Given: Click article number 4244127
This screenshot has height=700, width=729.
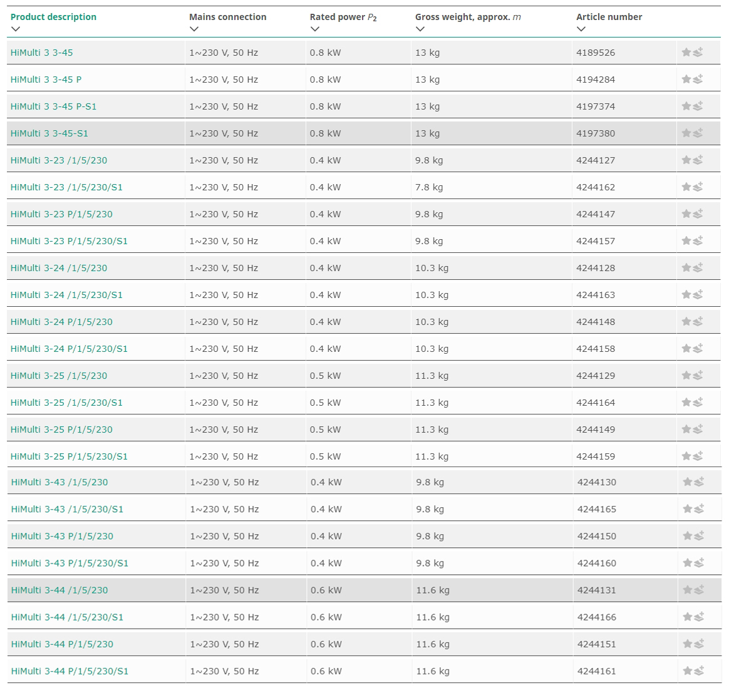Looking at the screenshot, I should [596, 161].
